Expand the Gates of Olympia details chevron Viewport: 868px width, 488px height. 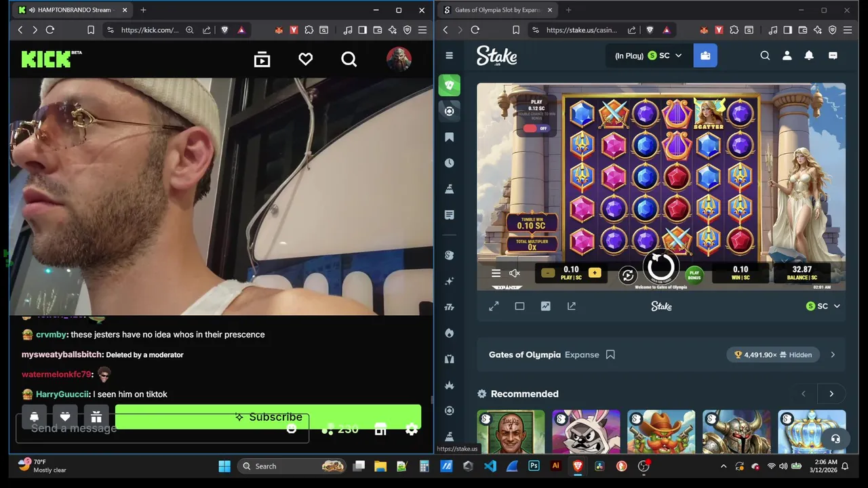(x=833, y=354)
